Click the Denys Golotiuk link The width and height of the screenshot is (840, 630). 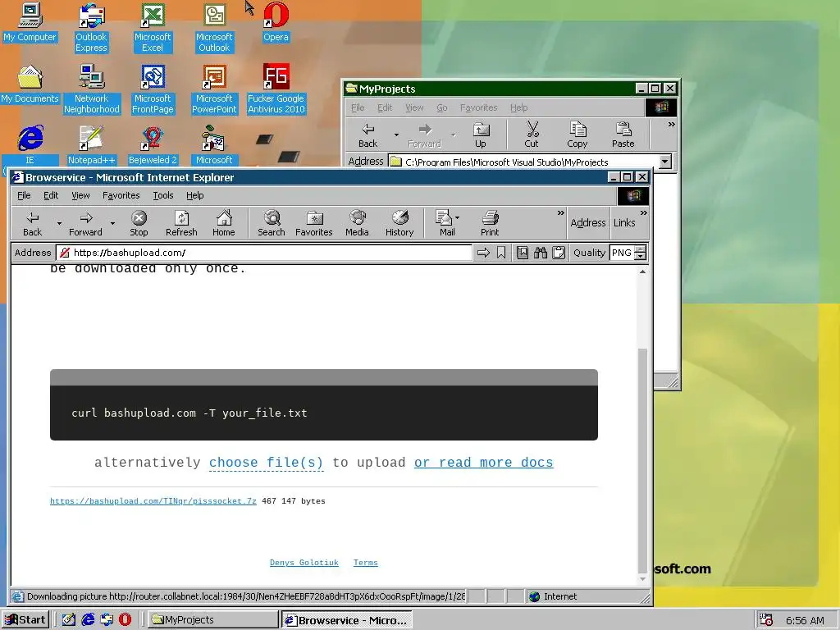(x=304, y=563)
